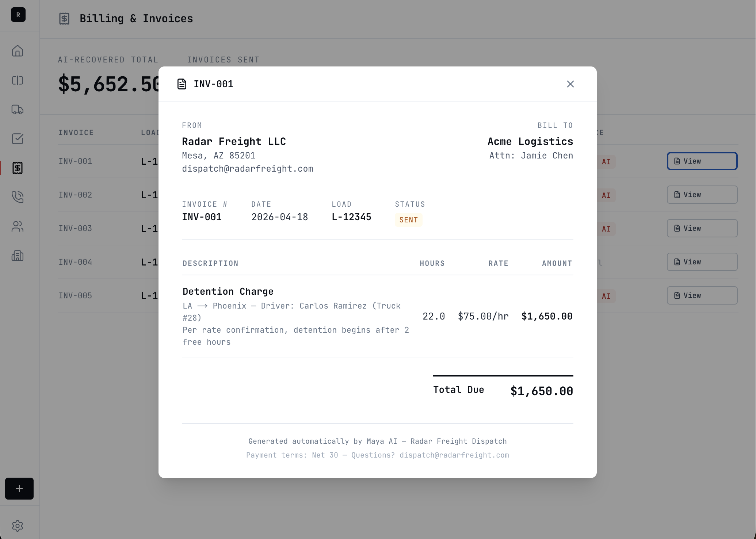Click the building companies icon in the sidebar
Viewport: 756px width, 539px height.
18,256
